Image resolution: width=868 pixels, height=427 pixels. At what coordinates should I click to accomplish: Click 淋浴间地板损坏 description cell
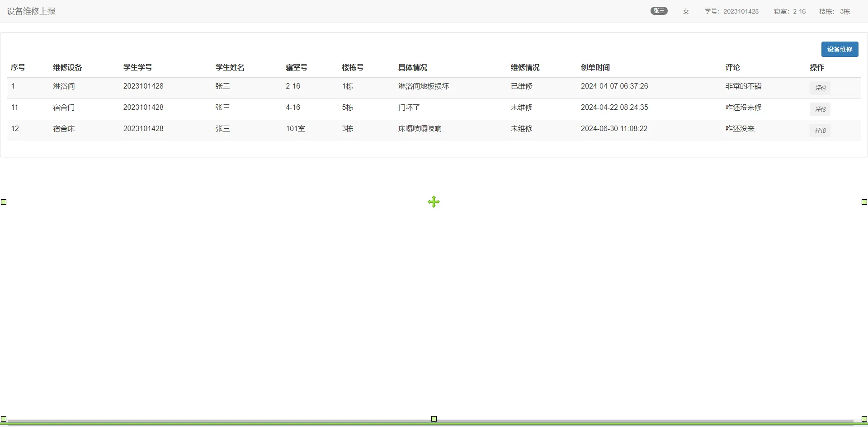click(x=424, y=86)
